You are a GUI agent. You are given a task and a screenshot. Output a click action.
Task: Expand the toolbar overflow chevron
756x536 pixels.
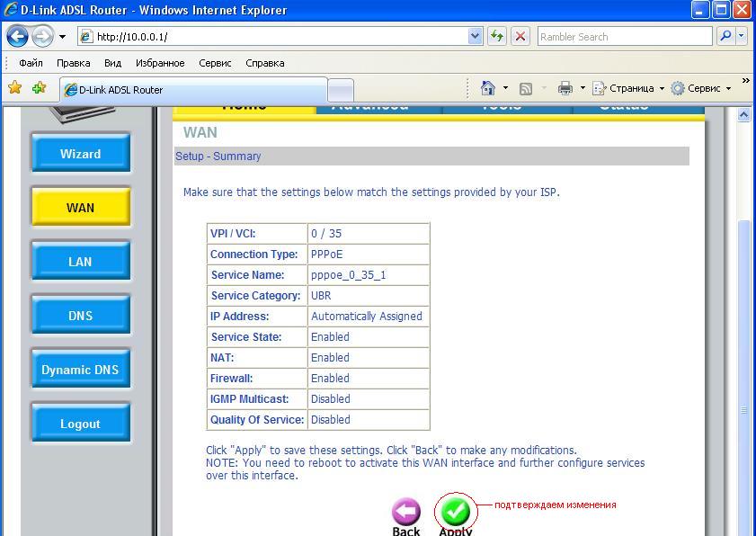pos(746,81)
